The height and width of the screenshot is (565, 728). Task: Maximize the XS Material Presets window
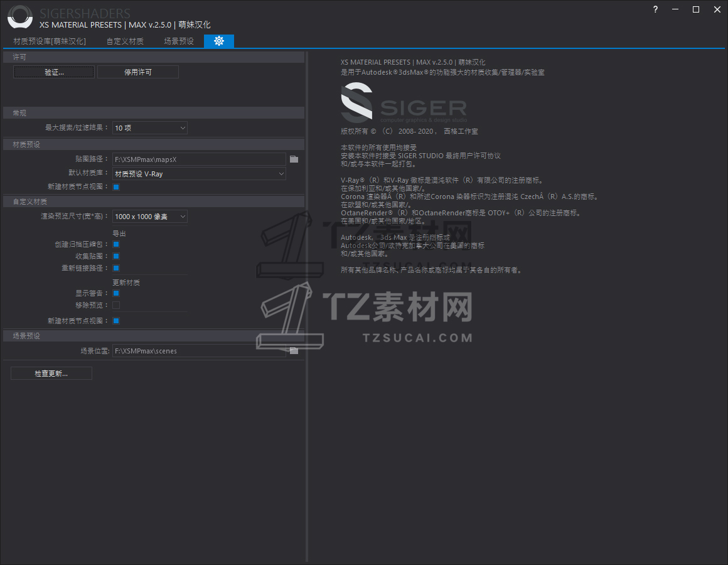pyautogui.click(x=696, y=9)
